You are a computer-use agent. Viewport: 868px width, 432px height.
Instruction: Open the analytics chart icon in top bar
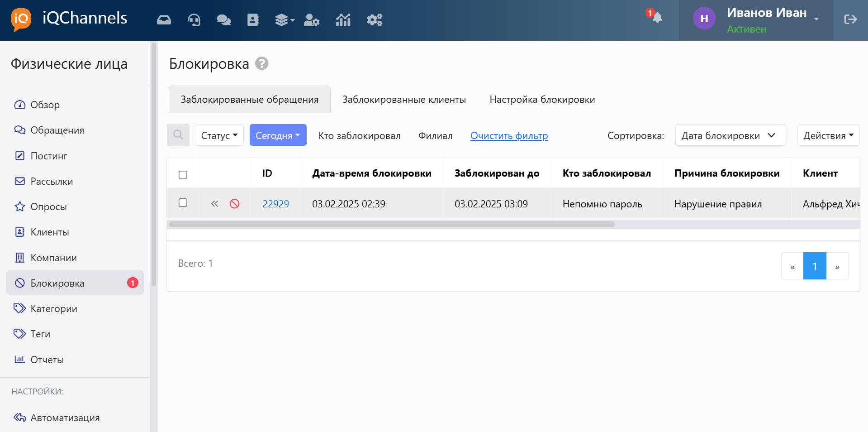click(x=343, y=20)
